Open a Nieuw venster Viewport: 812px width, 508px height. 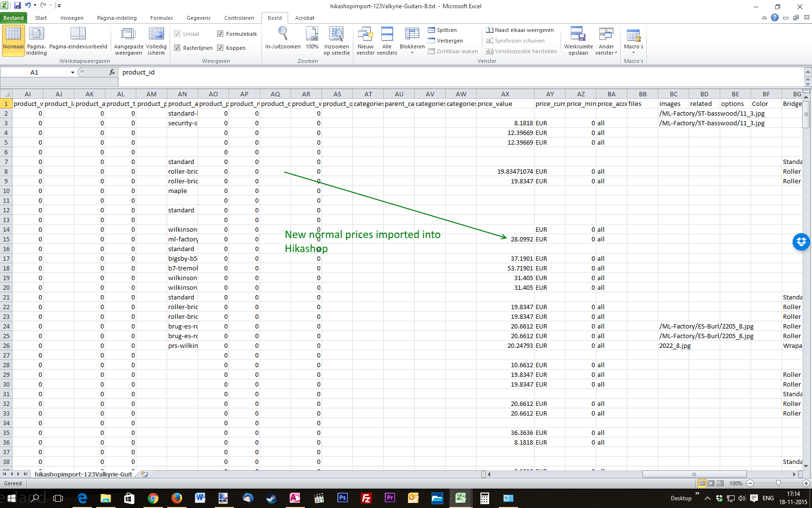(365, 34)
